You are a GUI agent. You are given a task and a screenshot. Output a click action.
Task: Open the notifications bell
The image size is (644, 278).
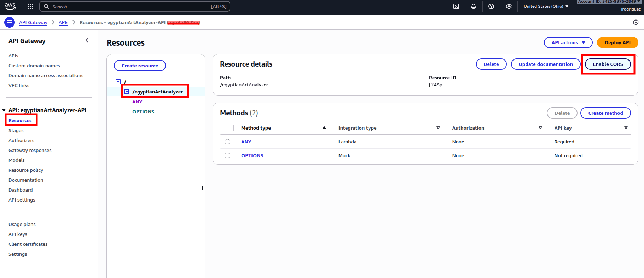tap(474, 6)
